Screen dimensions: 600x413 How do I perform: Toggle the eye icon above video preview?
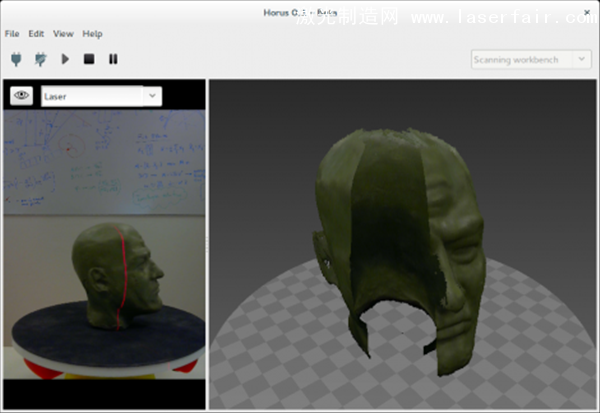pyautogui.click(x=21, y=96)
